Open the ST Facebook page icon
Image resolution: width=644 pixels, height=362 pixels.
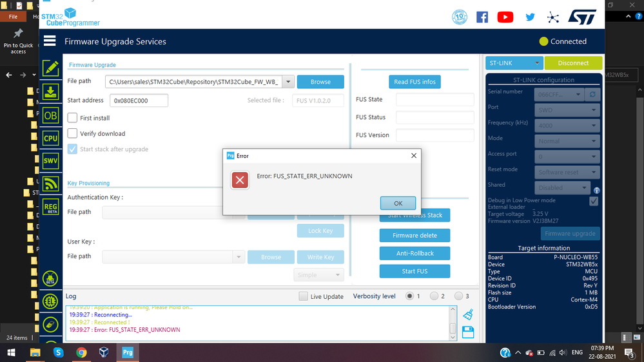click(x=482, y=17)
